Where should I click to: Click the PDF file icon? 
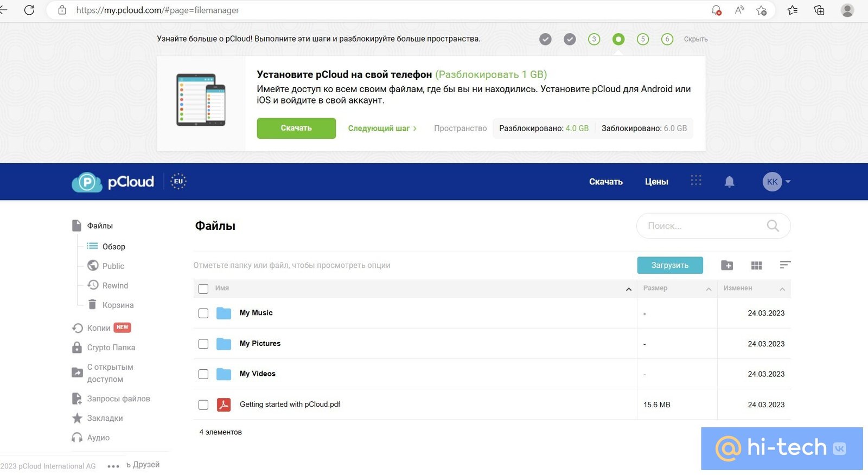[x=224, y=405]
